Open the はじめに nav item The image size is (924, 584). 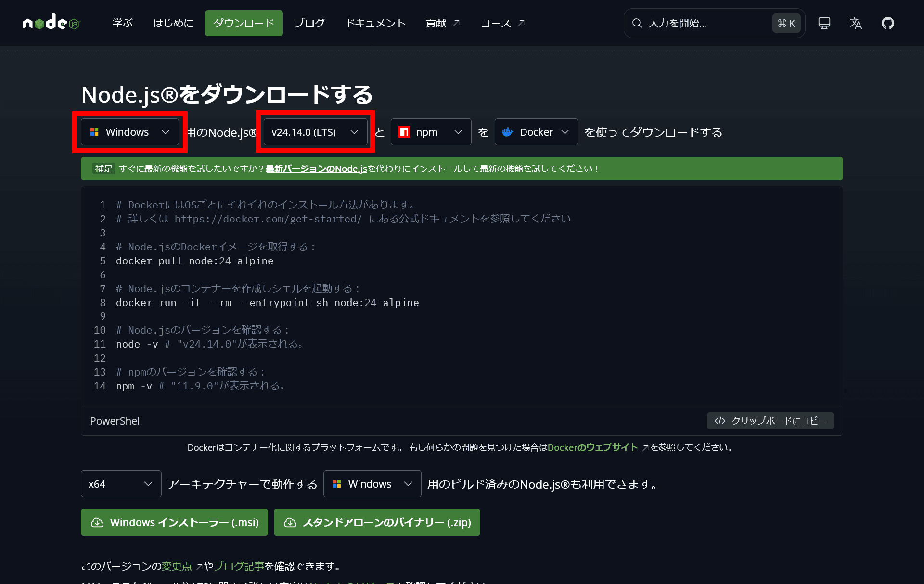coord(173,23)
